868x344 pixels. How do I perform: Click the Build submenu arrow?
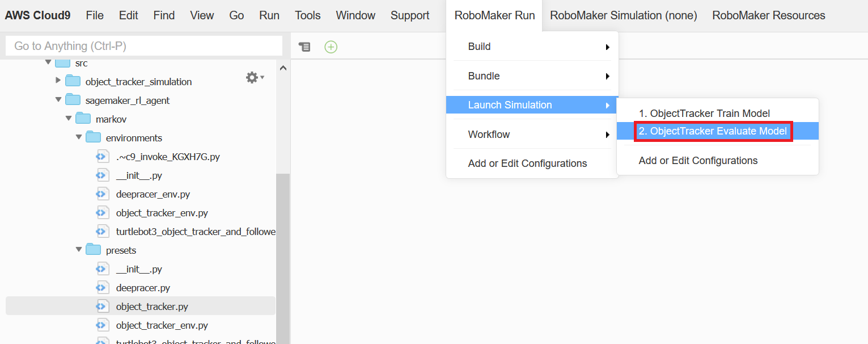click(x=608, y=47)
